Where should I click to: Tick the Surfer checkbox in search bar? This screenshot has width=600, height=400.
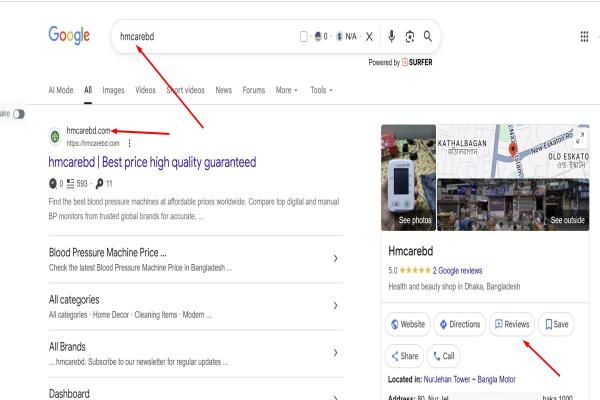[303, 37]
